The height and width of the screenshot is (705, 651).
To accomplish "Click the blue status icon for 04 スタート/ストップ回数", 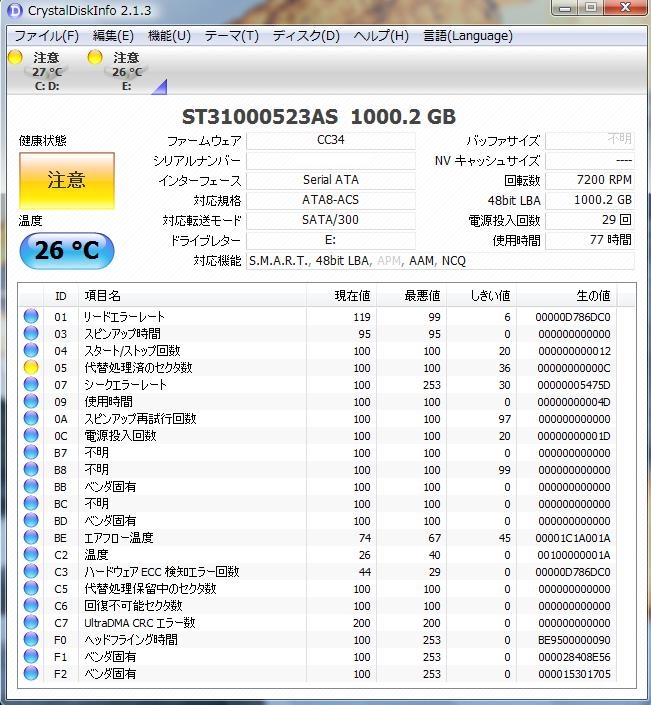I will tap(31, 350).
